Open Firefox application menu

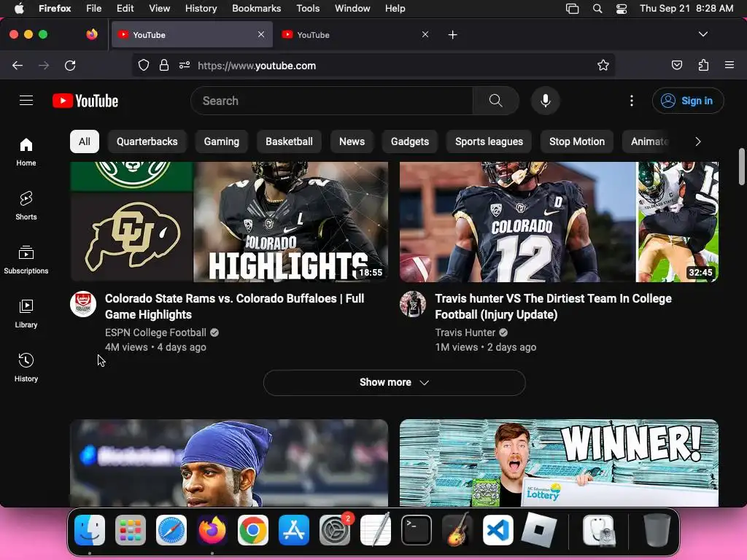[729, 65]
